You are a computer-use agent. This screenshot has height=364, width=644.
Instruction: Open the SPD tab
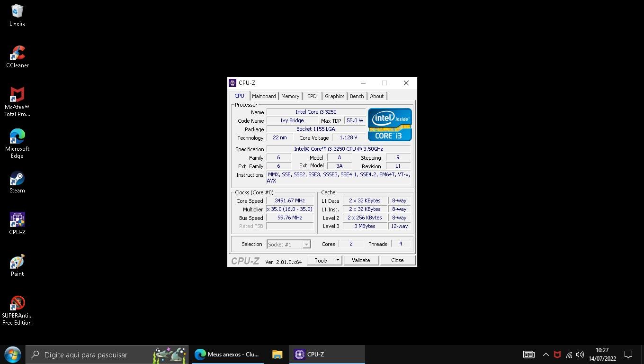312,96
